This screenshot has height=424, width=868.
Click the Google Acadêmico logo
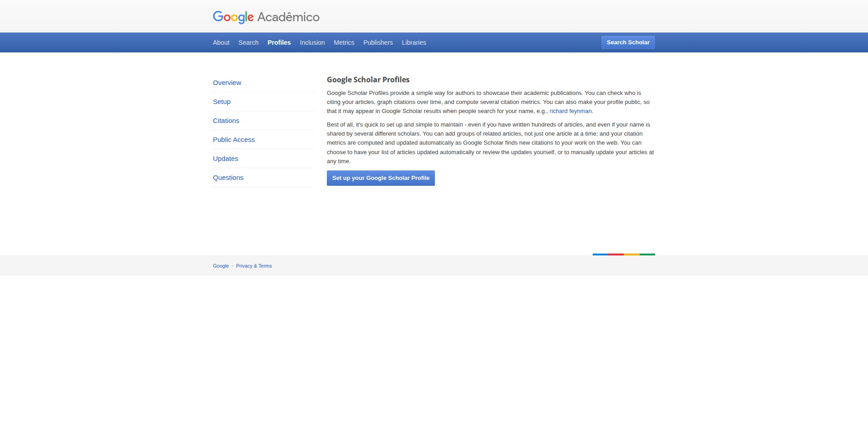(x=266, y=17)
